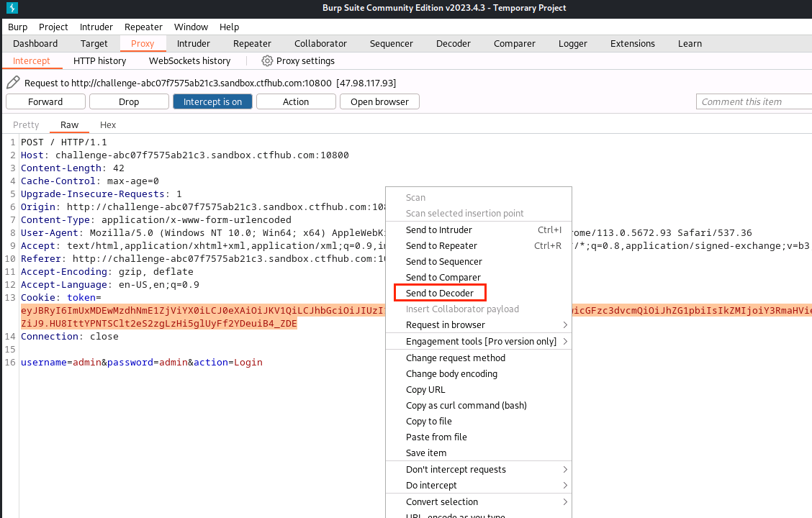Choose Send to Comparer
812x518 pixels.
click(479, 278)
